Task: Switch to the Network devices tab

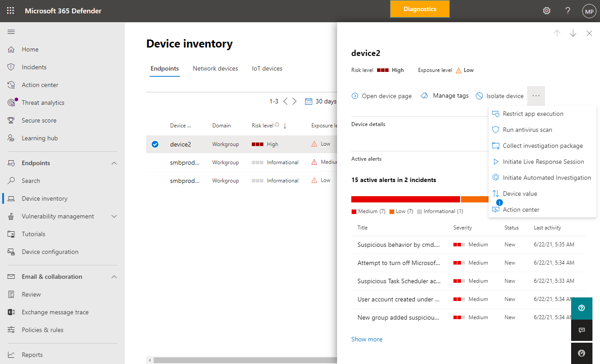Action: point(215,68)
